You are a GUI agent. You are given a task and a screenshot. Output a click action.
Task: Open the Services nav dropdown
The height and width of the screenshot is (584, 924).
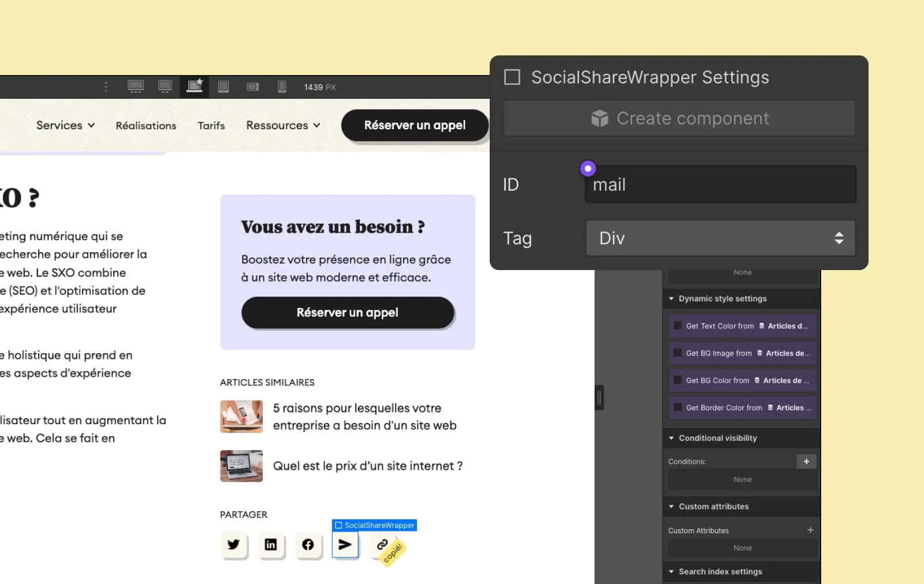click(65, 125)
